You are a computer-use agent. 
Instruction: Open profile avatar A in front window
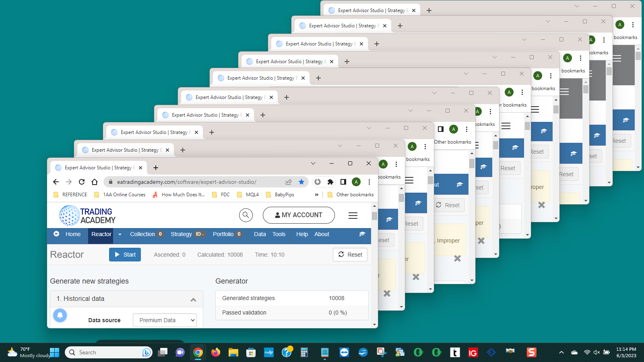tap(356, 182)
